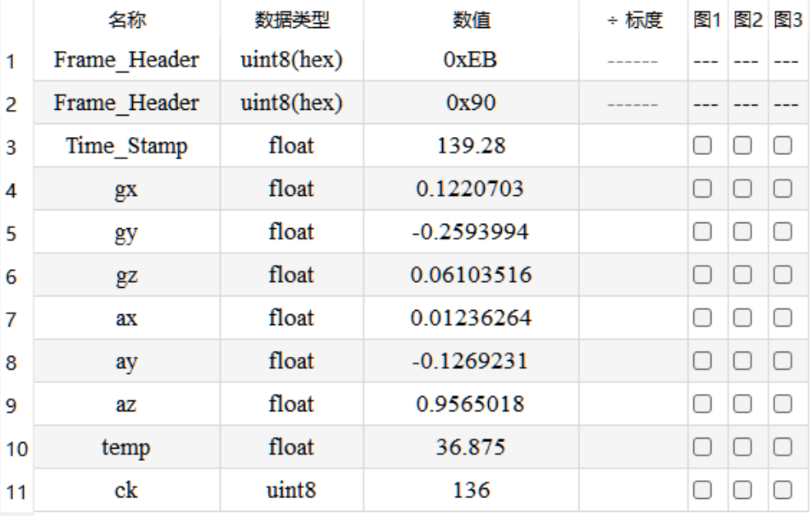Check 图1 checkbox for Time_Stamp row

[x=702, y=145]
